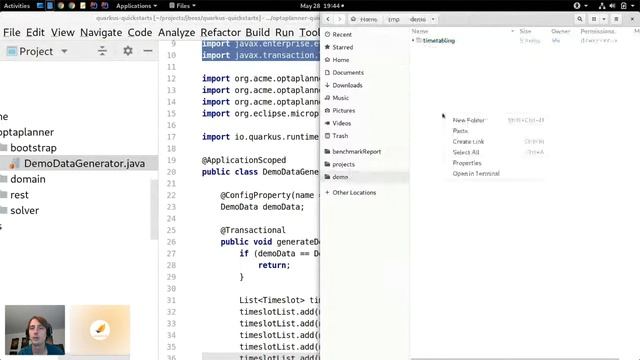The width and height of the screenshot is (640, 360).
Task: Open the Edit menu in IntelliJ
Action: tap(35, 32)
